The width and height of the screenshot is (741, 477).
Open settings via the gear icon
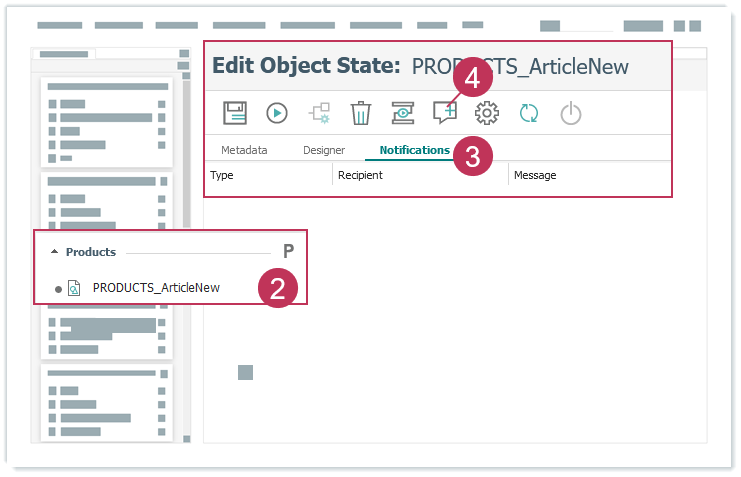pyautogui.click(x=487, y=113)
